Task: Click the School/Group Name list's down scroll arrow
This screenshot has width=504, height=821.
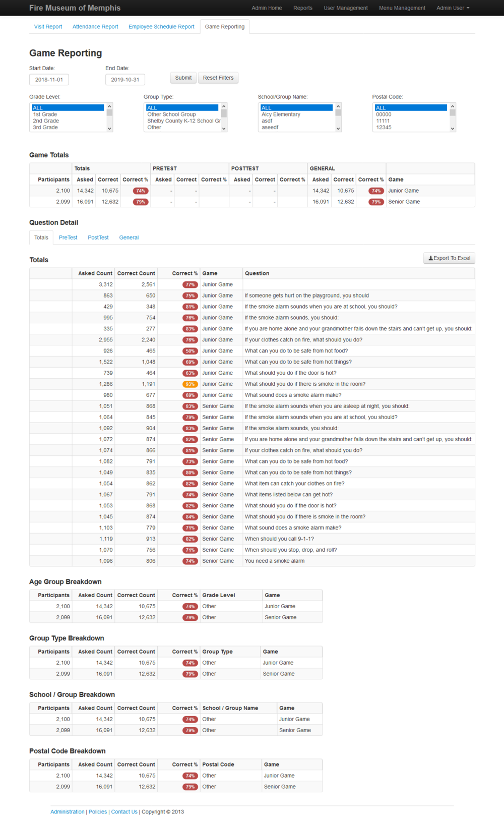Action: (x=338, y=129)
